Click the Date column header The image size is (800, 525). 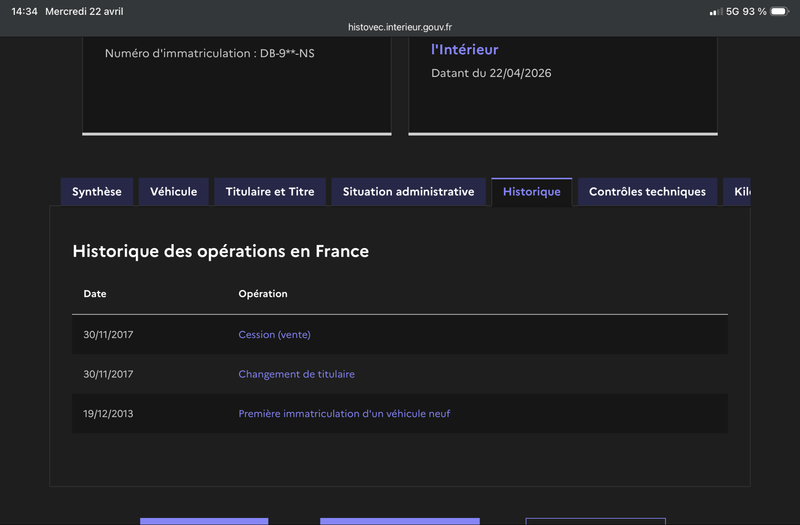point(95,294)
